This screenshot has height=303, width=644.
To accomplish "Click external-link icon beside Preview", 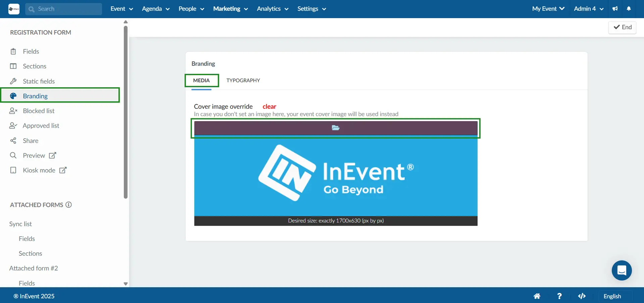I will coord(53,155).
